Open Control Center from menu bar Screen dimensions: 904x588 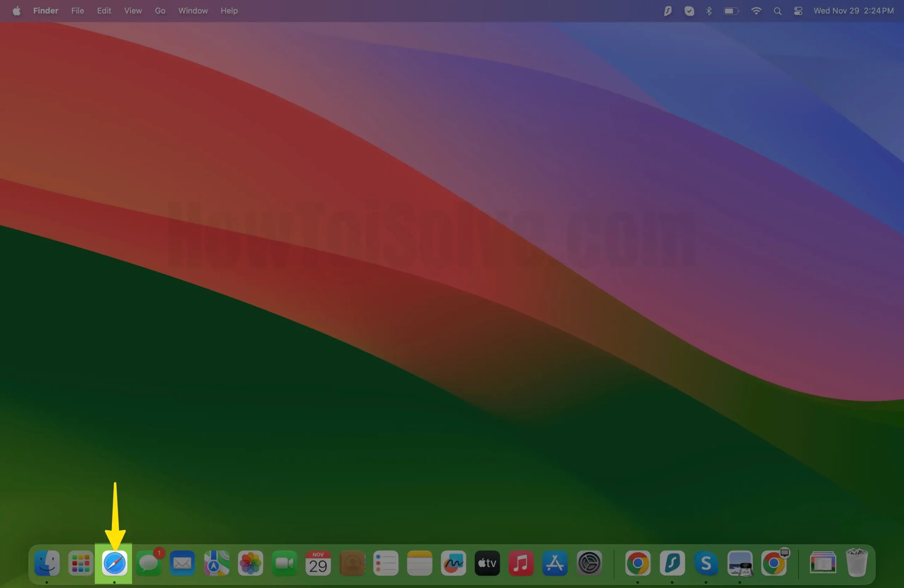pos(798,11)
